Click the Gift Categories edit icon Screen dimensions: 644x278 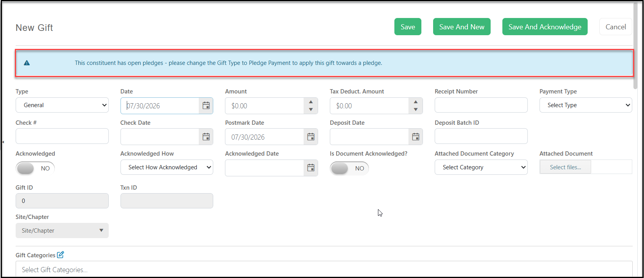pos(60,255)
